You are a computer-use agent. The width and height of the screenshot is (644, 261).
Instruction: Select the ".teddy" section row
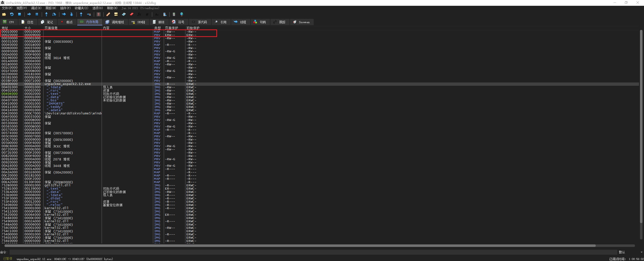[320, 107]
